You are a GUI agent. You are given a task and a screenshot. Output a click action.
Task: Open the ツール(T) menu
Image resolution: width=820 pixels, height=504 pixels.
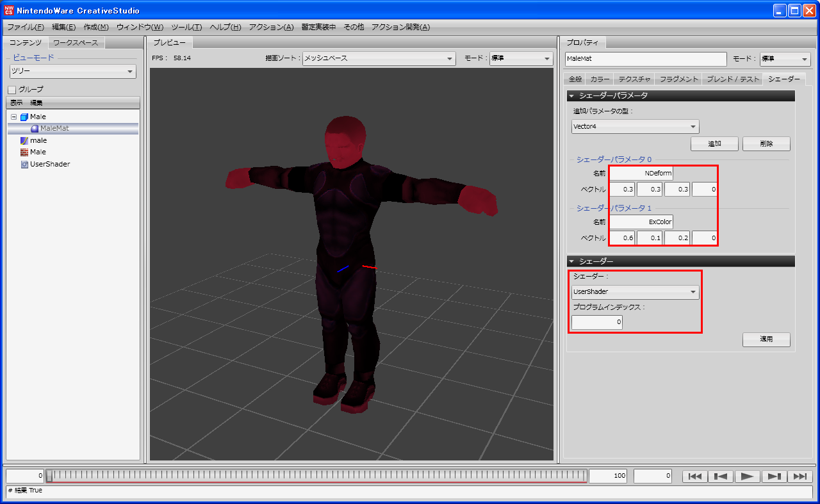pyautogui.click(x=186, y=27)
